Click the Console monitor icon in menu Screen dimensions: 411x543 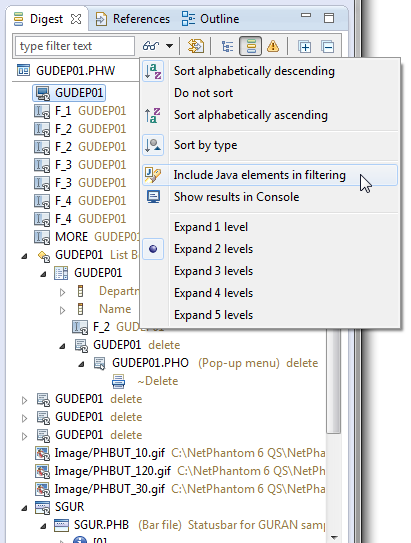pos(153,197)
